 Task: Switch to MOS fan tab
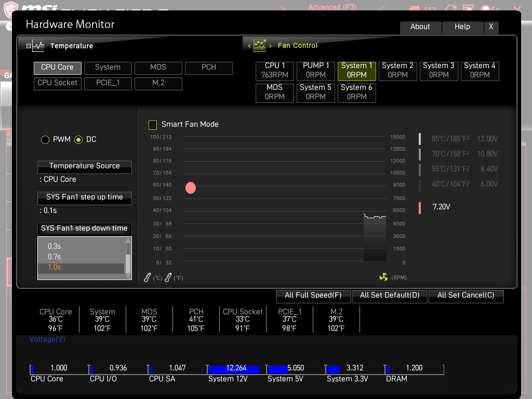tap(274, 92)
